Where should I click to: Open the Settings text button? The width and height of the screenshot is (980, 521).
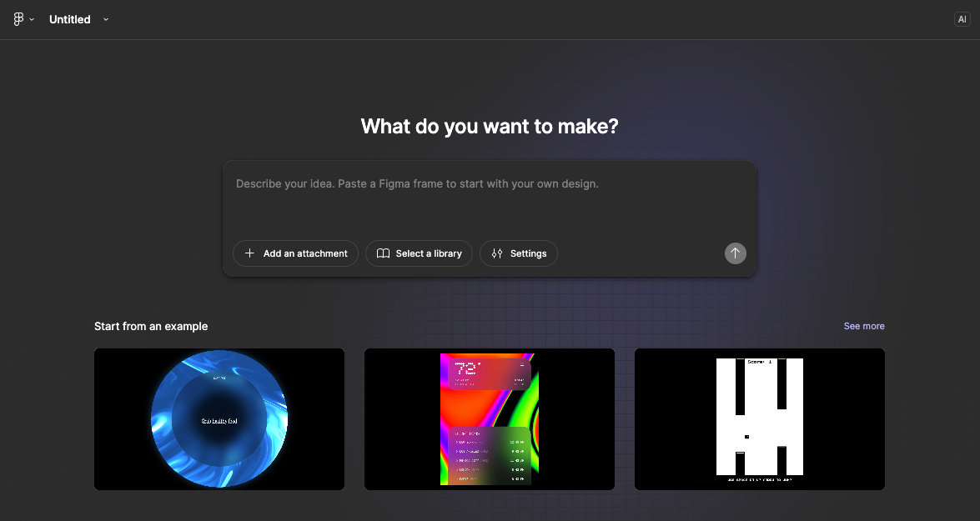(x=528, y=253)
